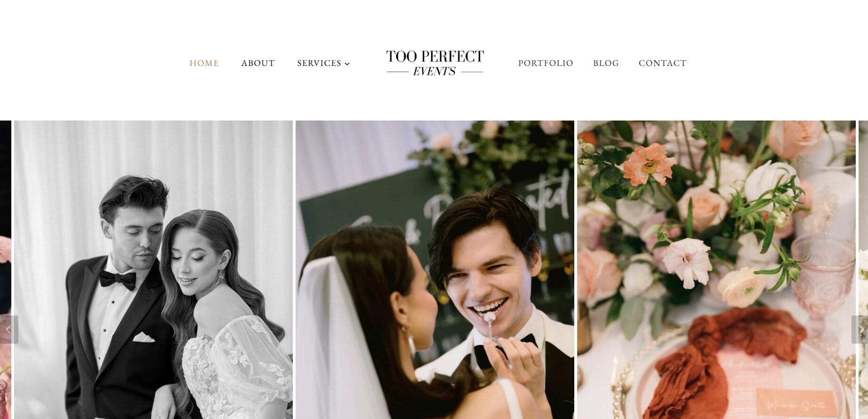Select the laughing groom photo
Viewport: 868px width, 419px height.
(x=435, y=270)
